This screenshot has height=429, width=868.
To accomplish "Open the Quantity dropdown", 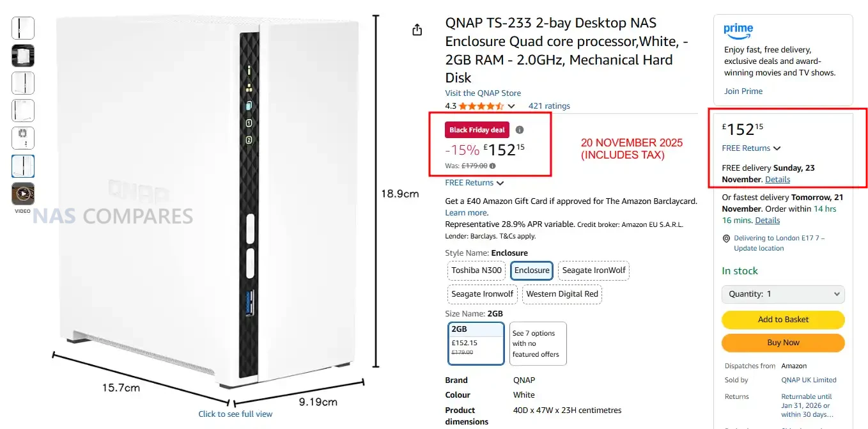I will click(783, 294).
